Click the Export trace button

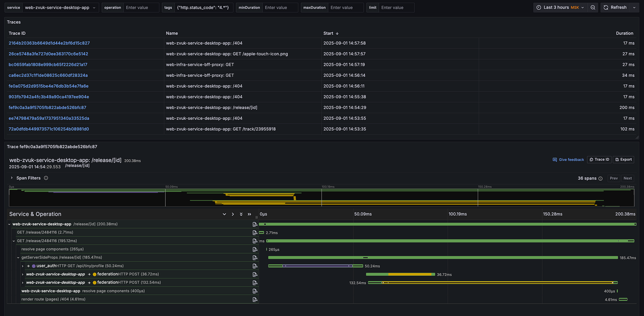(x=623, y=159)
